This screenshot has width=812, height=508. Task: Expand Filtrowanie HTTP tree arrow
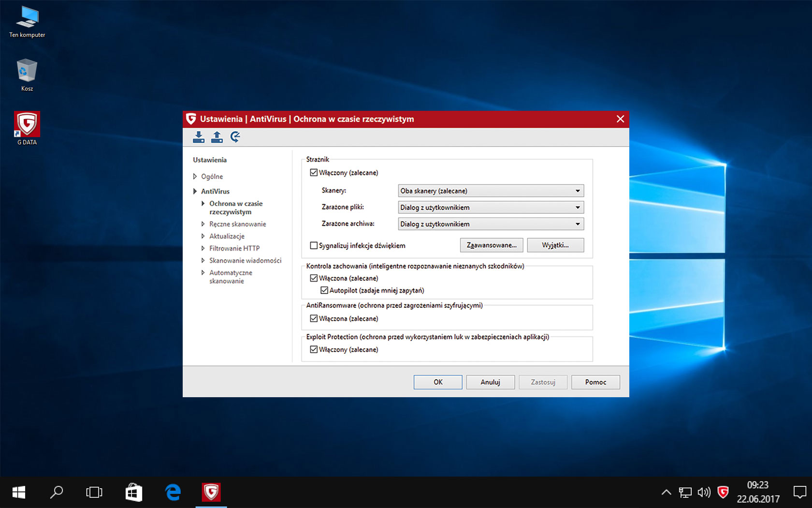point(203,248)
